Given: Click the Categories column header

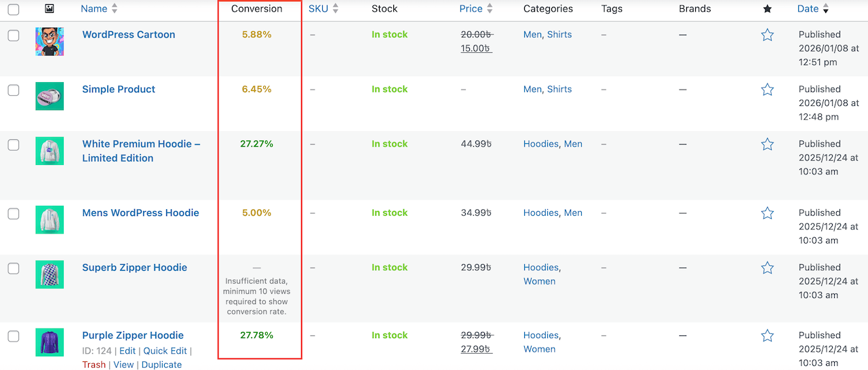Looking at the screenshot, I should pos(548,9).
